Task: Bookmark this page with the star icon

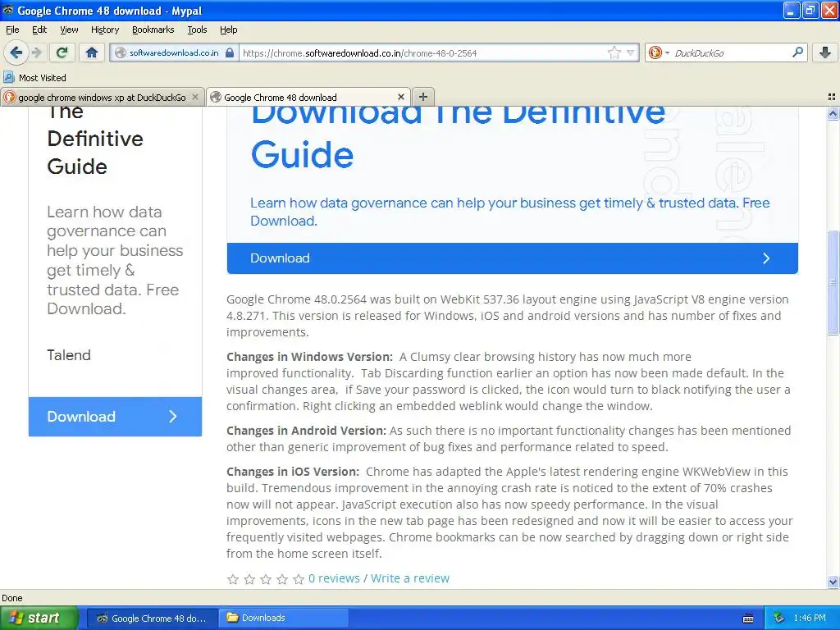Action: 614,52
